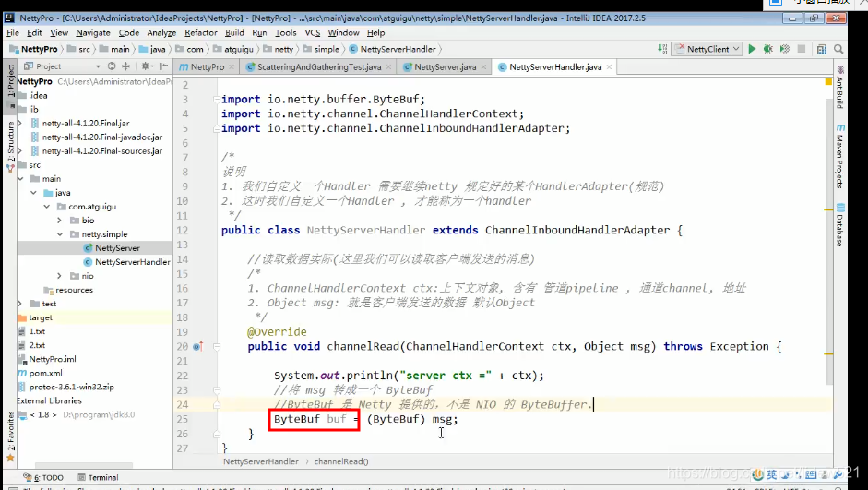The width and height of the screenshot is (868, 490).
Task: Collapse the netty.simple package
Action: click(59, 234)
